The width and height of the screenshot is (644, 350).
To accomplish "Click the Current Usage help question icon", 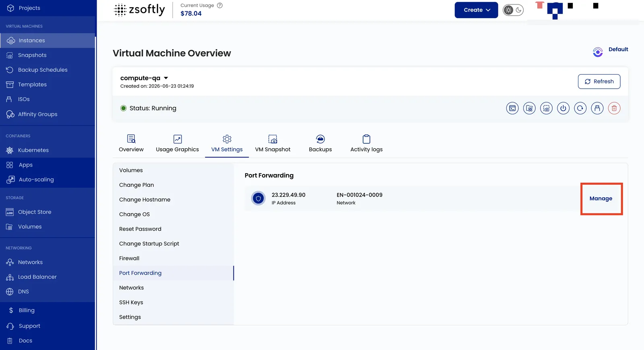I will pyautogui.click(x=220, y=5).
